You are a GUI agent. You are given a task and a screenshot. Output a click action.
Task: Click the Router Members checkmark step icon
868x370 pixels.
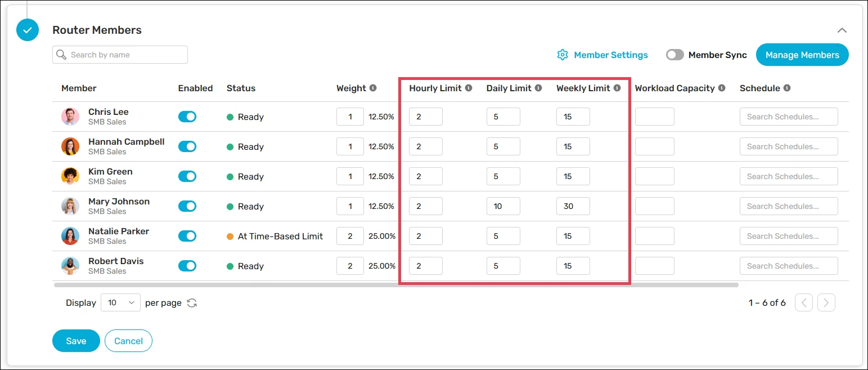(x=28, y=30)
